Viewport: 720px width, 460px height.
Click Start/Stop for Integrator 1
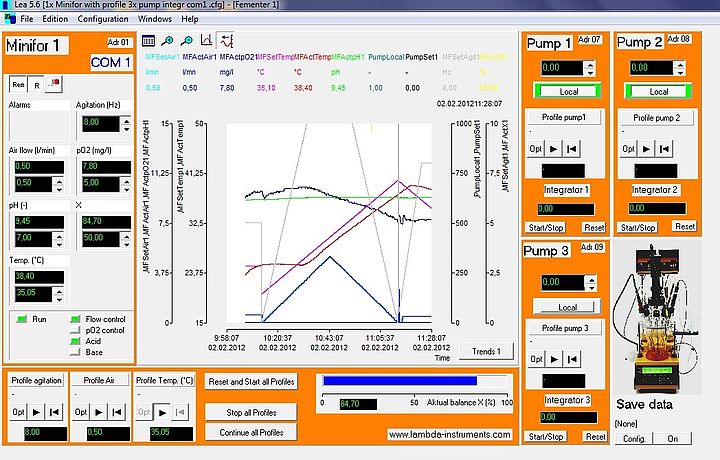click(x=546, y=228)
